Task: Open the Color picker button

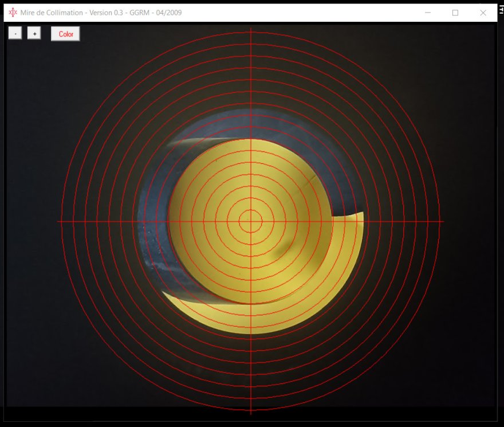Action: [65, 34]
